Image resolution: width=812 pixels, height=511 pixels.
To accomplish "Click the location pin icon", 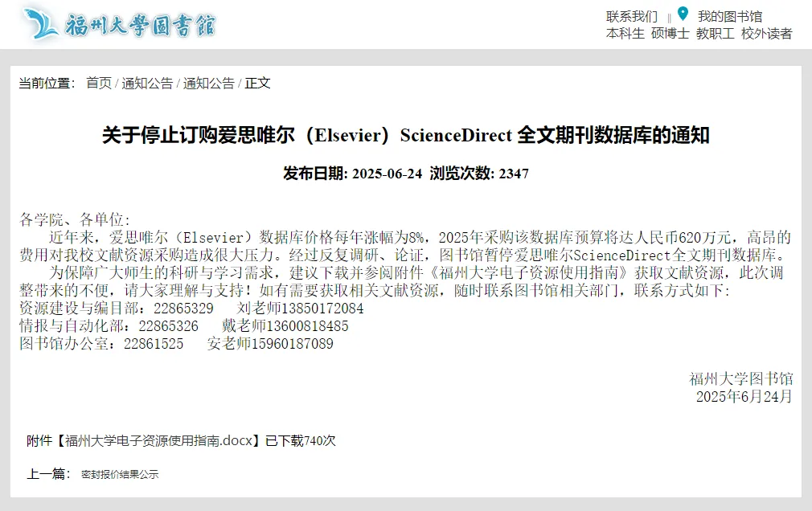I will click(683, 14).
